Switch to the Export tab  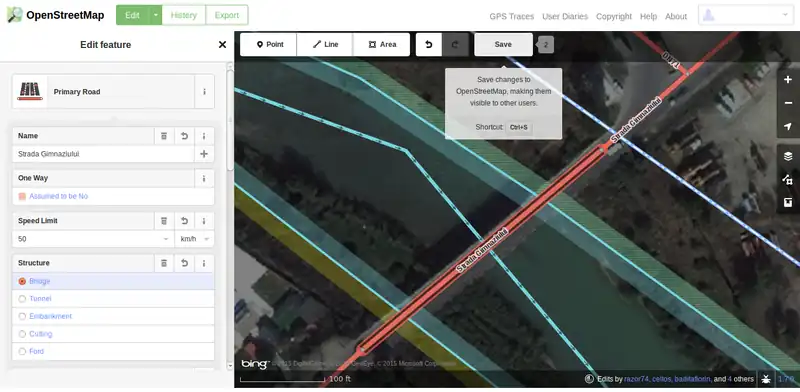click(x=227, y=15)
